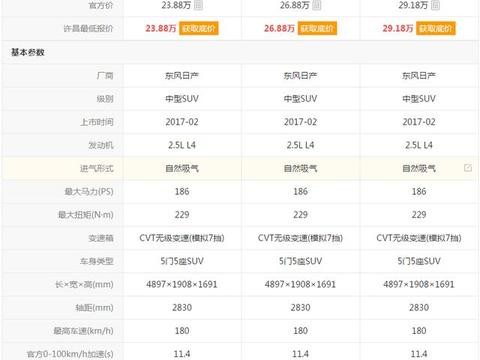480x360 pixels.
Task: Select the red 26.88万 lowest quote price
Action: (279, 28)
